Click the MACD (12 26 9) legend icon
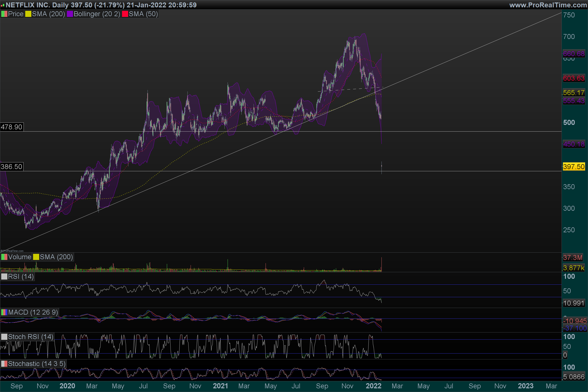 tap(4, 312)
